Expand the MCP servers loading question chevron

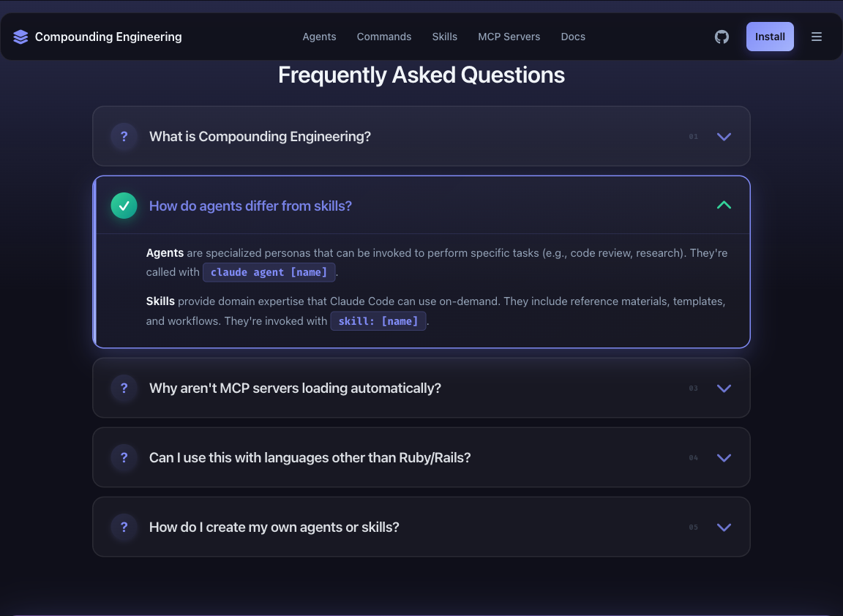pos(724,388)
